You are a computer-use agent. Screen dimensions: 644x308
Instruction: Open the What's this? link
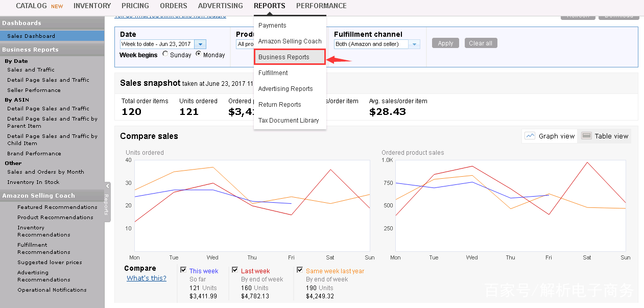pos(147,278)
